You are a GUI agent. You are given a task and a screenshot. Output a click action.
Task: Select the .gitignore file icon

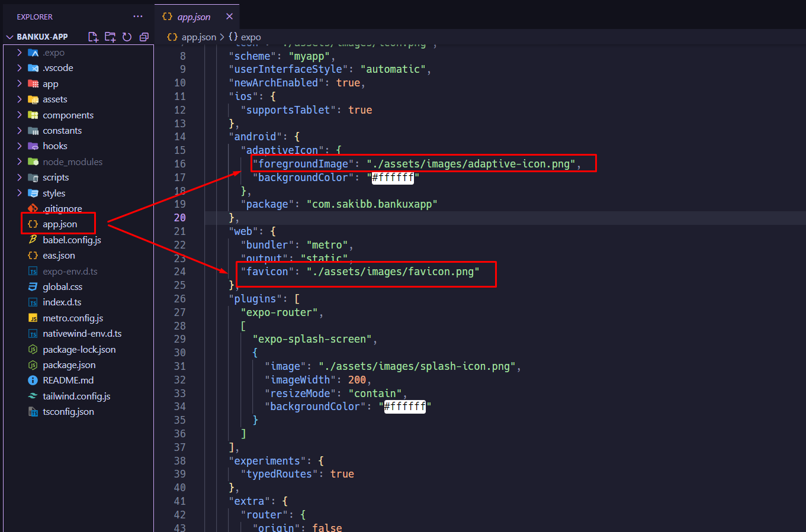pos(34,208)
